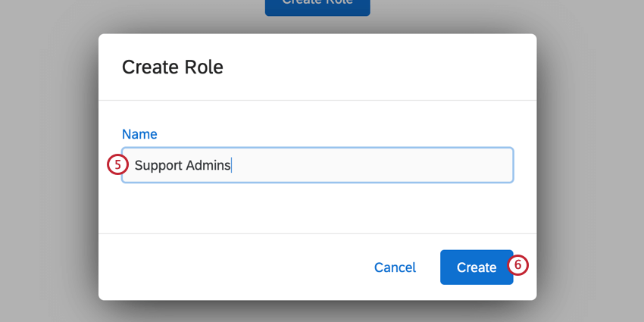Click blank dialog area below the Name field
This screenshot has height=322, width=644.
click(x=317, y=208)
